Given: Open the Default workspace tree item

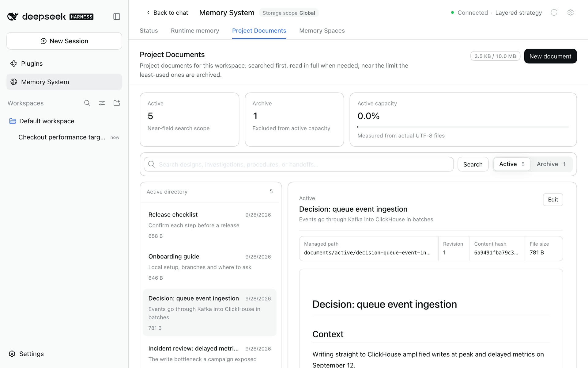Looking at the screenshot, I should (64, 121).
